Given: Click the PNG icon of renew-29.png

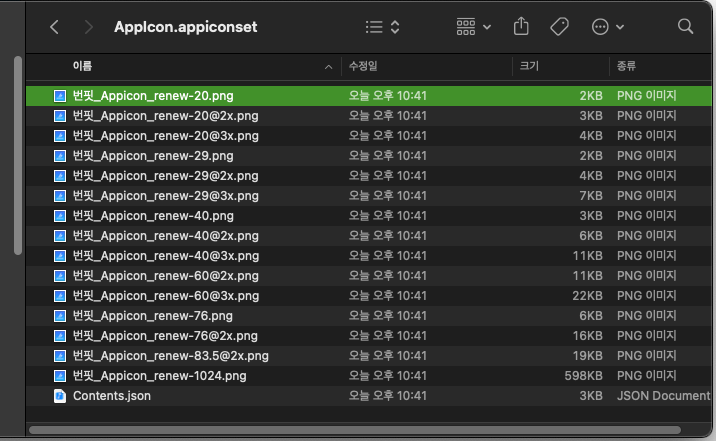Looking at the screenshot, I should pos(60,156).
